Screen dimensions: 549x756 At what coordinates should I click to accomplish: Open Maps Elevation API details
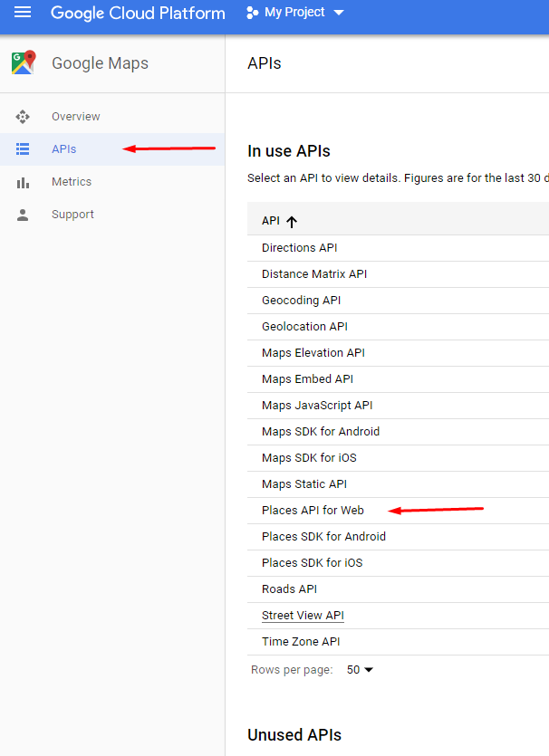tap(313, 353)
